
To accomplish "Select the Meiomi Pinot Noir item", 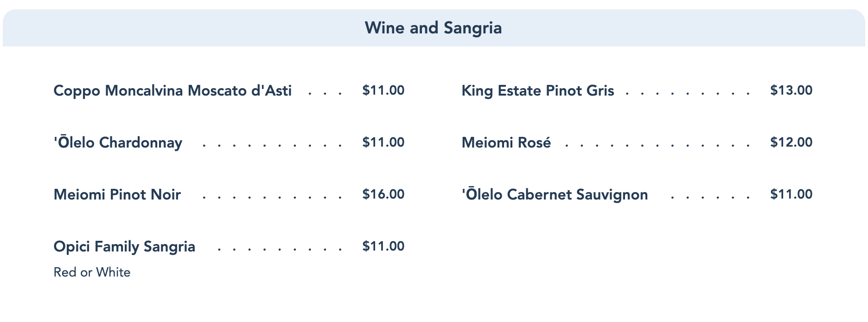I will point(117,194).
